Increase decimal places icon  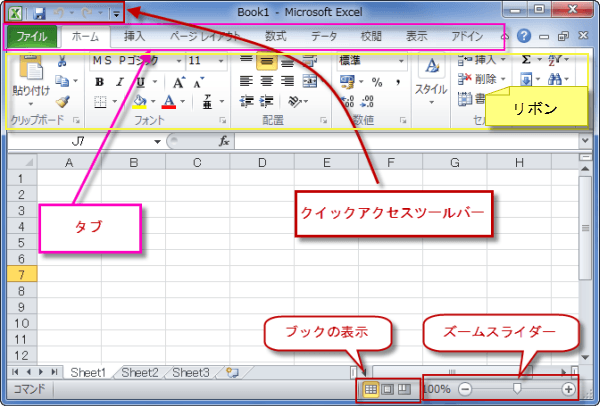tap(347, 101)
